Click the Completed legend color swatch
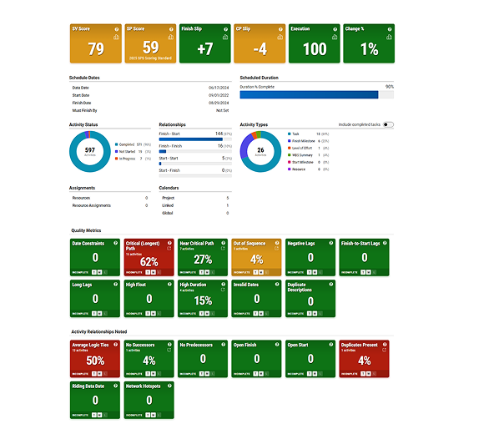Screen dimensions: 504x444 point(116,144)
